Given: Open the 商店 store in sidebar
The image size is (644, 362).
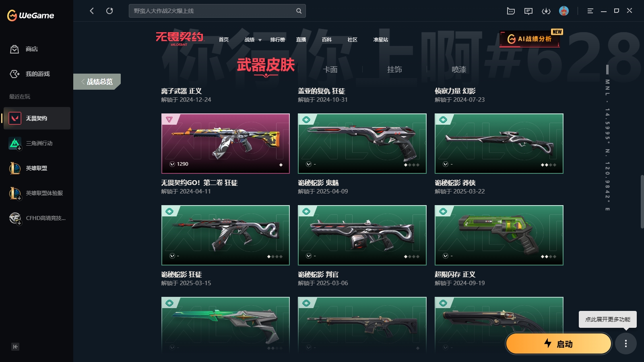Looking at the screenshot, I should (24, 49).
